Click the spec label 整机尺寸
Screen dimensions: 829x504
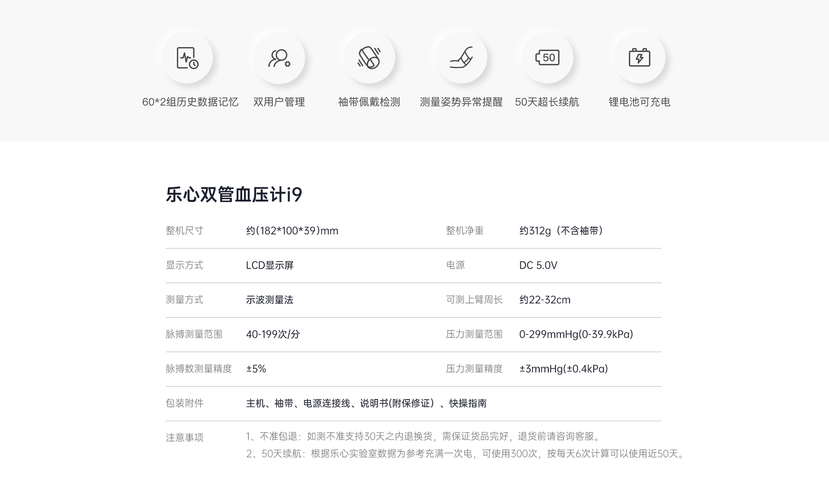pos(184,231)
